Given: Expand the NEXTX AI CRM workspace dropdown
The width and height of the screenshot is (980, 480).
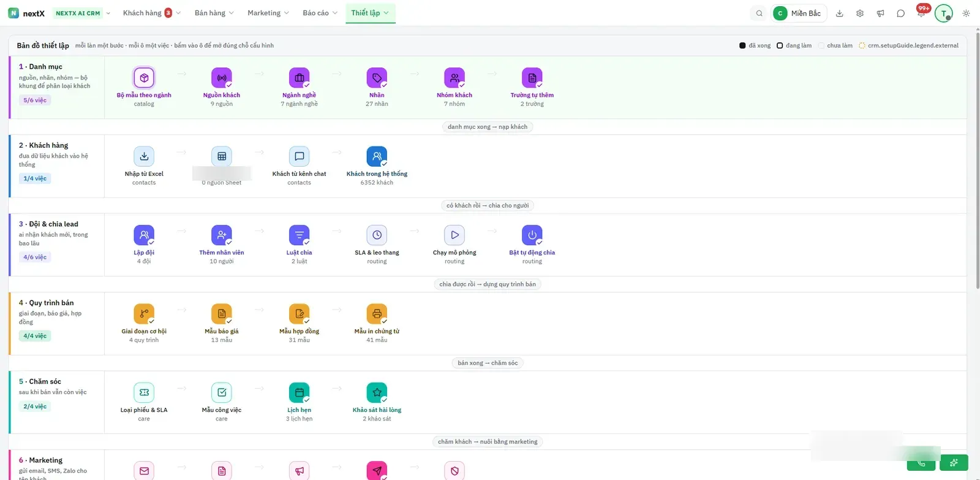Looking at the screenshot, I should click(82, 13).
